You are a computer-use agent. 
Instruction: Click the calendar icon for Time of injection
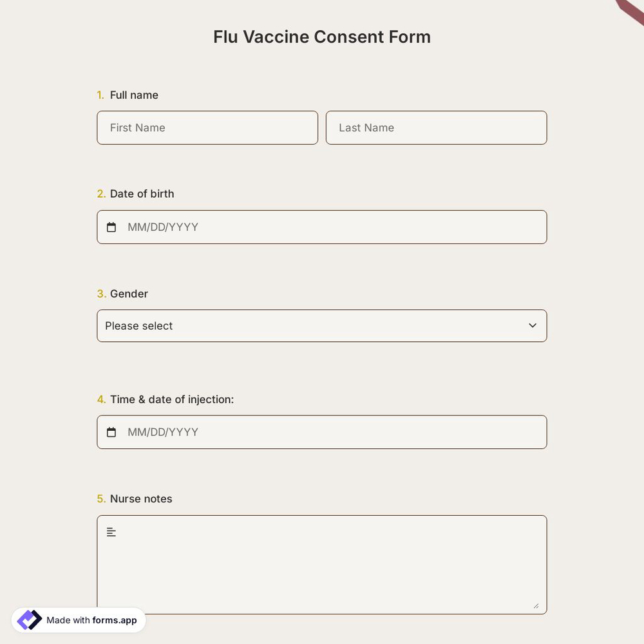click(x=111, y=431)
